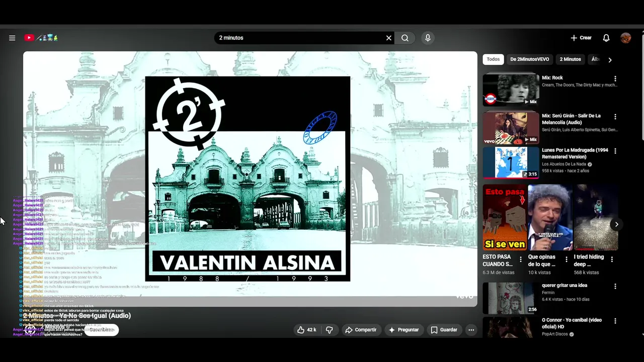The width and height of the screenshot is (644, 362).
Task: Show more filter chips with arrow
Action: tap(610, 60)
